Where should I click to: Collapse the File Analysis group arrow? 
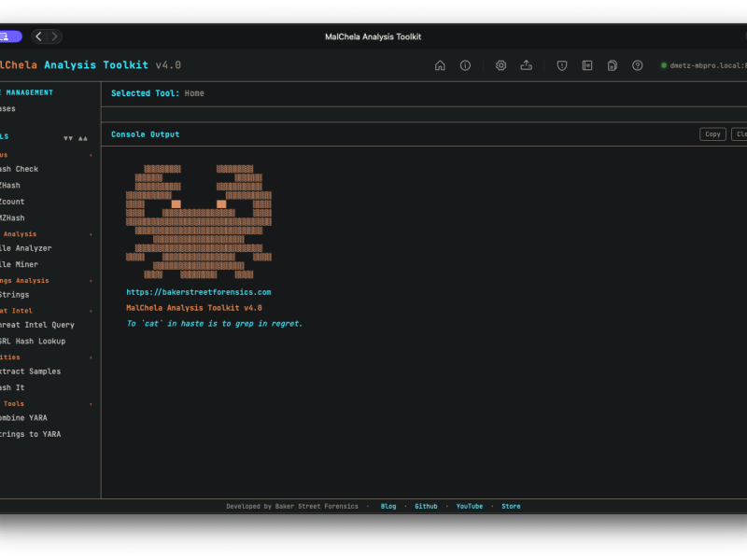pyautogui.click(x=91, y=234)
